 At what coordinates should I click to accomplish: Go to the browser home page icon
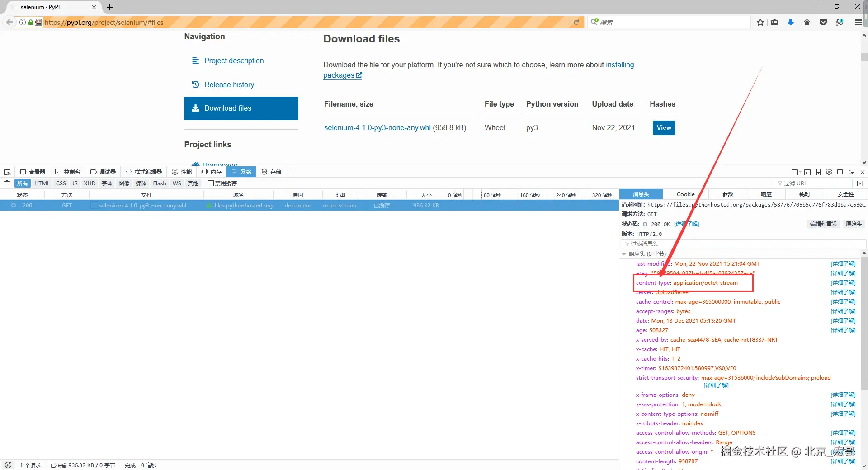point(807,22)
